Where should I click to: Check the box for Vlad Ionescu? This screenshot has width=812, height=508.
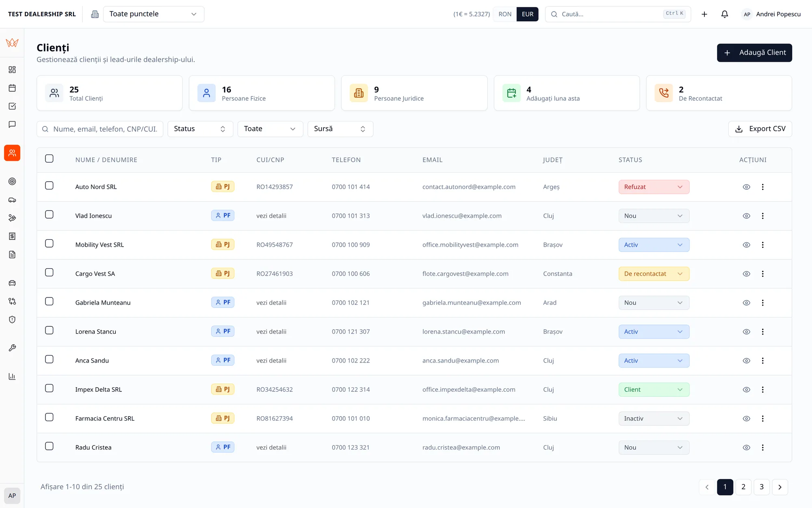point(49,214)
